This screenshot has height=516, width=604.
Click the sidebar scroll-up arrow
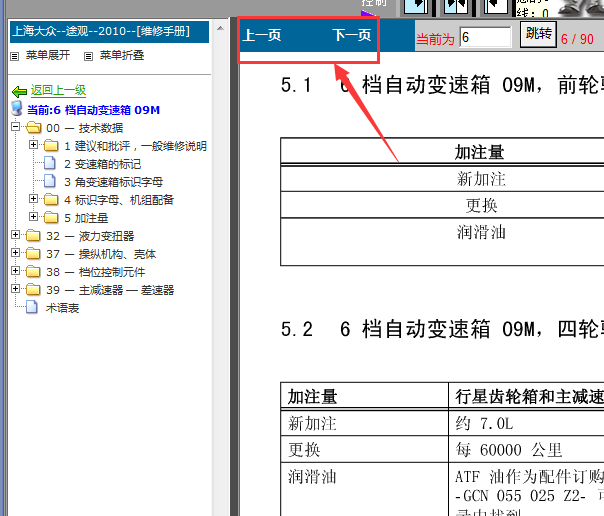tap(220, 28)
